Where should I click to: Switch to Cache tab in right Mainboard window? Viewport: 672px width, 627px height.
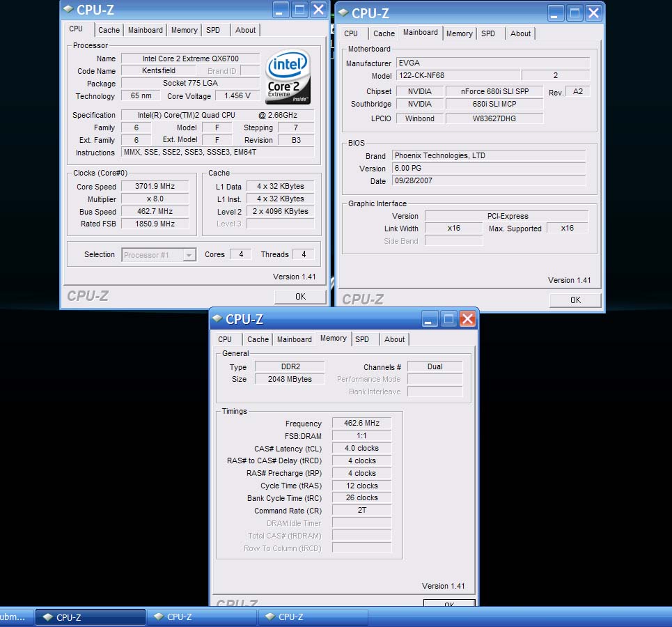coord(384,33)
